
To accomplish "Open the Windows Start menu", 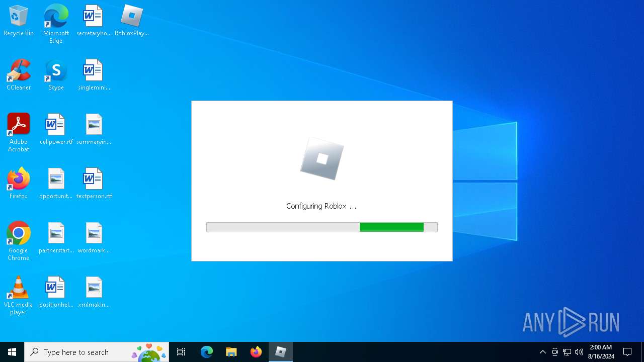I will (x=12, y=352).
